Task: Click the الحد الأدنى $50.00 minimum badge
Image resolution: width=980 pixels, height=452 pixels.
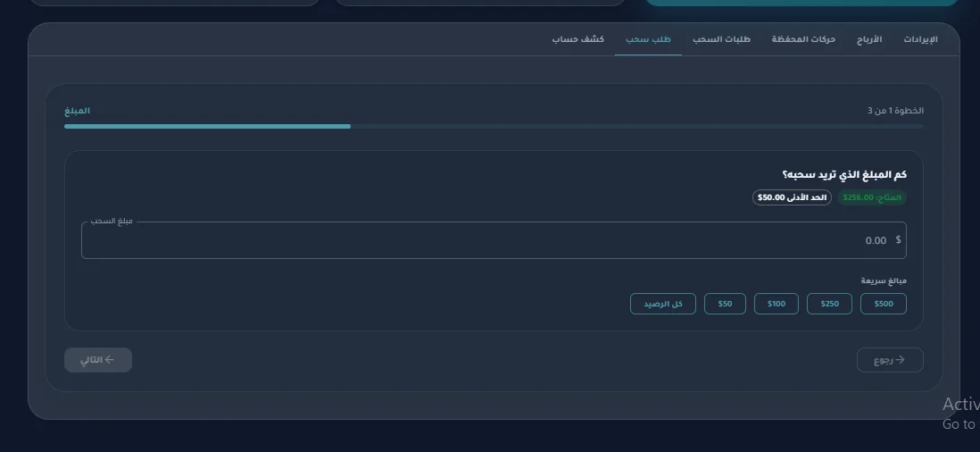Action: point(792,197)
